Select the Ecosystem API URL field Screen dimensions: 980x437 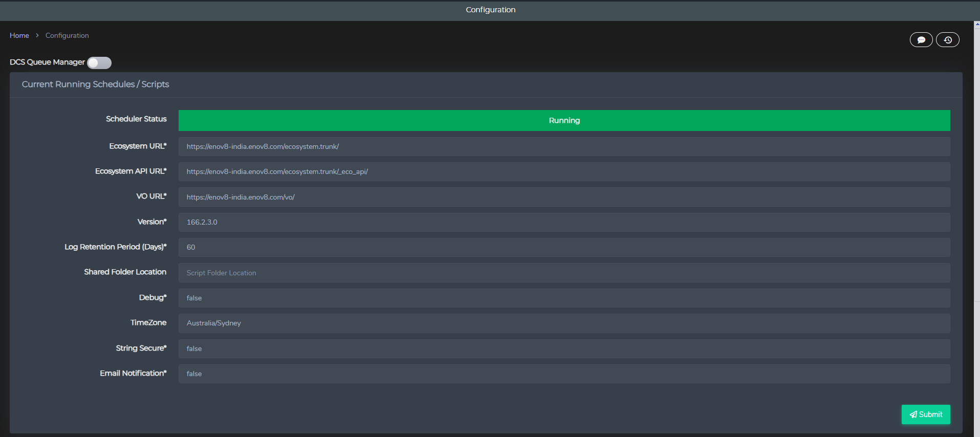[x=564, y=171]
